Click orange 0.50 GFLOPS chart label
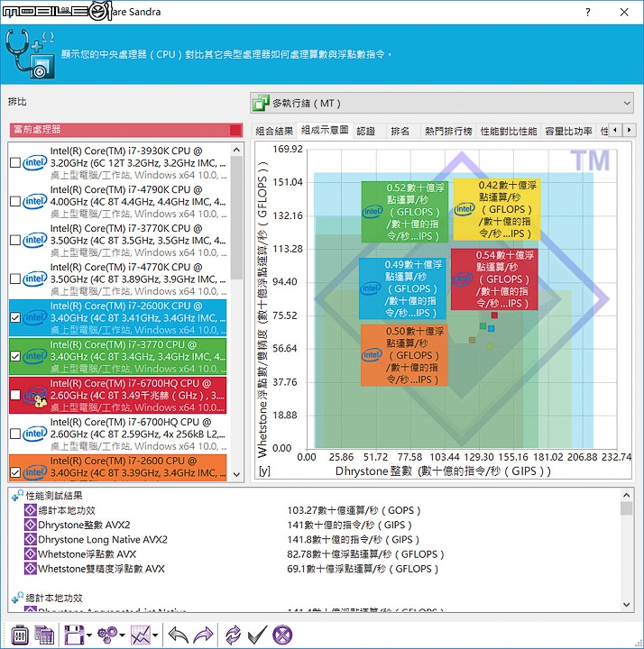This screenshot has width=644, height=649. click(x=404, y=355)
